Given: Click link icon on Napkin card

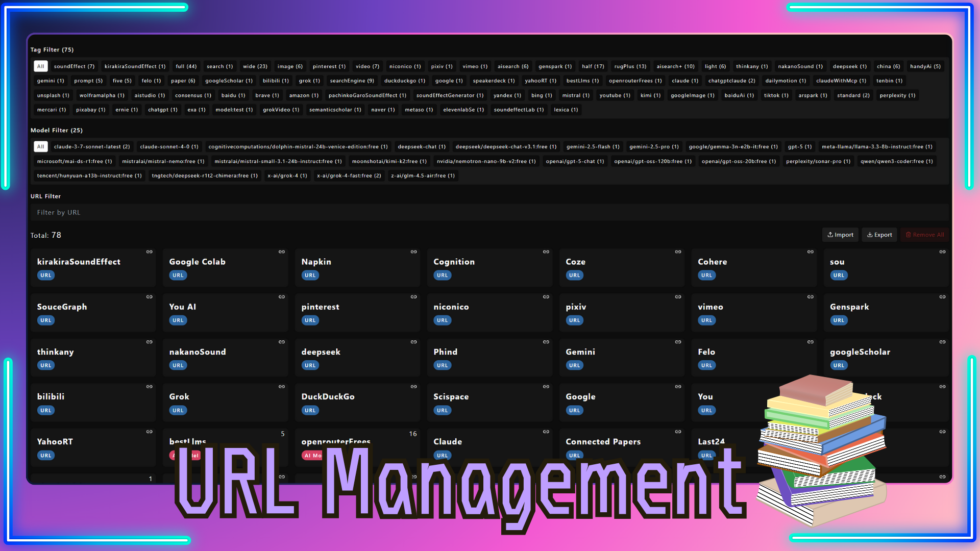Looking at the screenshot, I should click(414, 252).
